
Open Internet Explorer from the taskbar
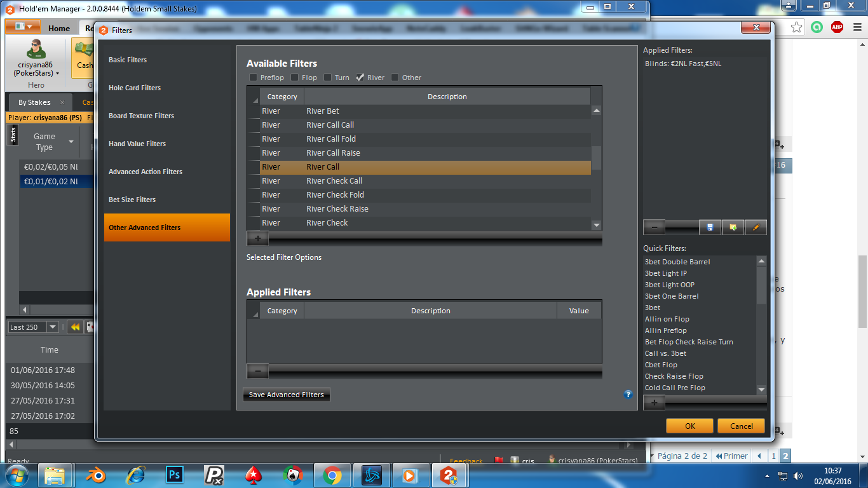(x=135, y=475)
